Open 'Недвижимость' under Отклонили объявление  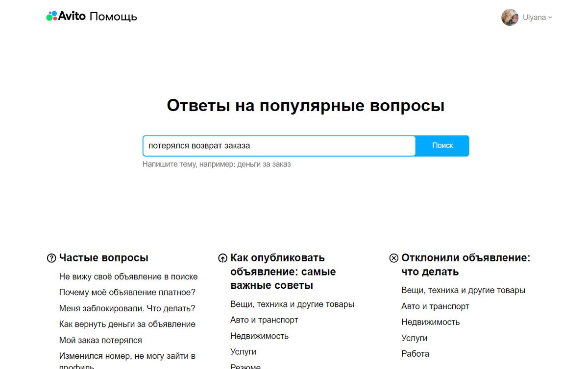tap(430, 322)
